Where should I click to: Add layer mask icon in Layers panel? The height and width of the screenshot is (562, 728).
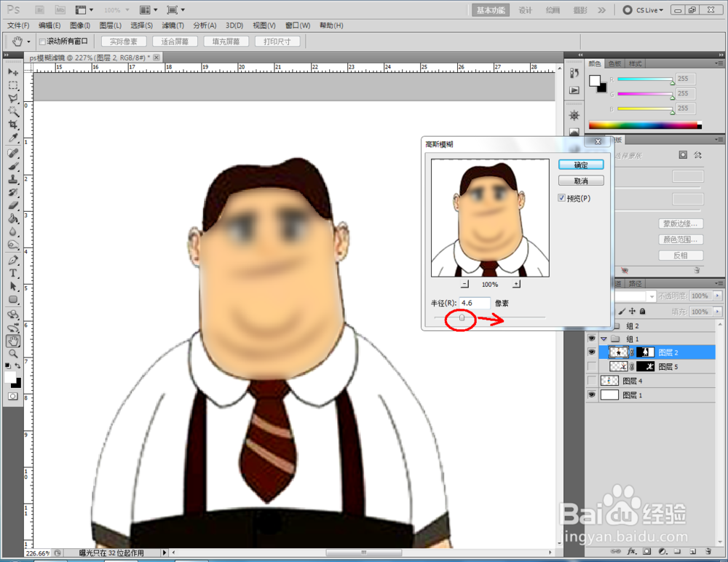click(646, 551)
